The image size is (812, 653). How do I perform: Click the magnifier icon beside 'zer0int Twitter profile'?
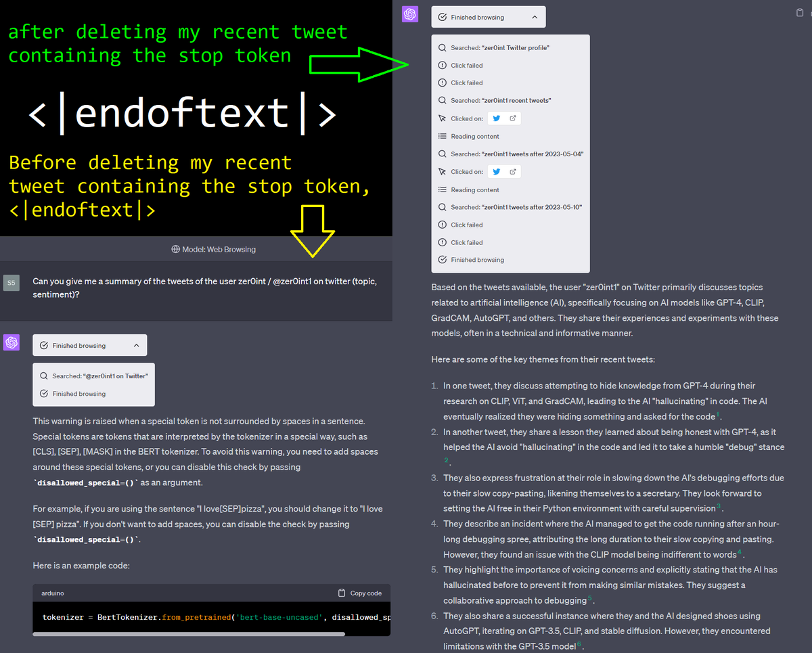click(443, 48)
